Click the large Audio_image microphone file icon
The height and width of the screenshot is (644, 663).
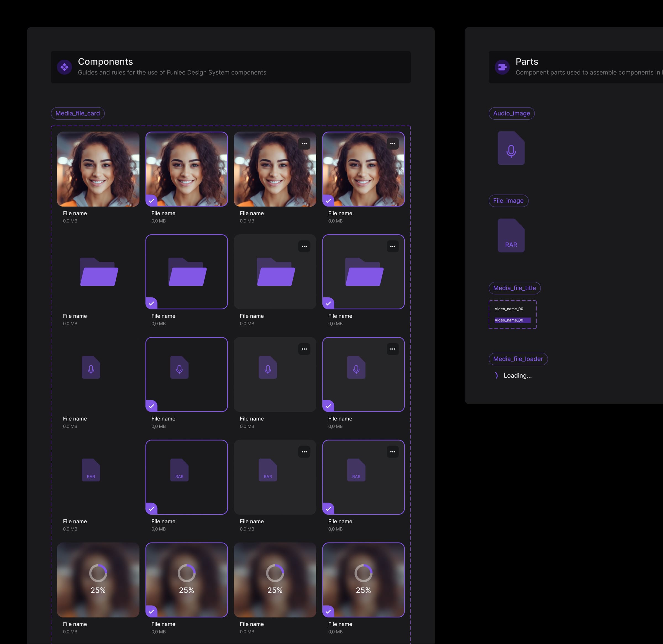point(511,148)
